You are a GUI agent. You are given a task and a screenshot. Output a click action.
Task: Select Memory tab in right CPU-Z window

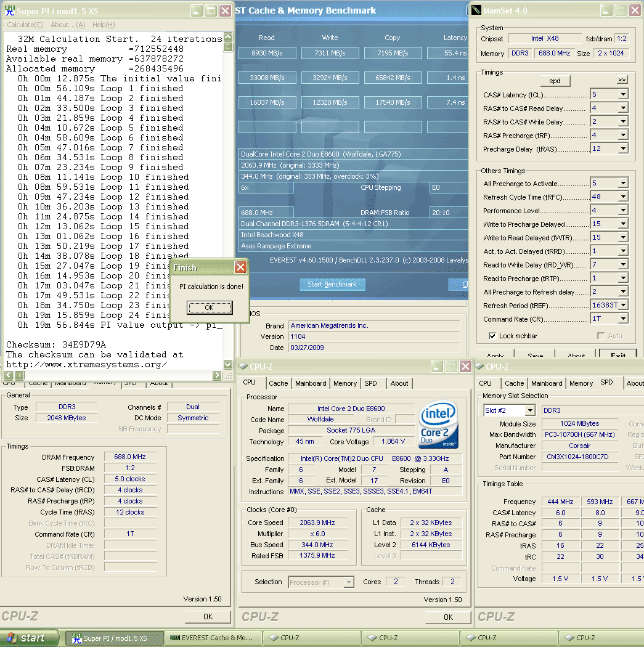[581, 383]
